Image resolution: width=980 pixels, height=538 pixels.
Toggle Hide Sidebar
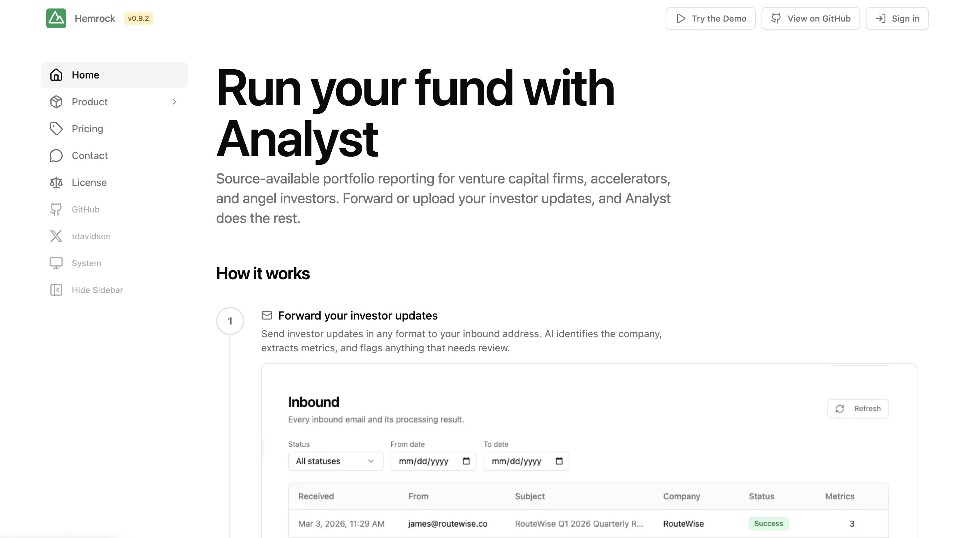point(56,290)
